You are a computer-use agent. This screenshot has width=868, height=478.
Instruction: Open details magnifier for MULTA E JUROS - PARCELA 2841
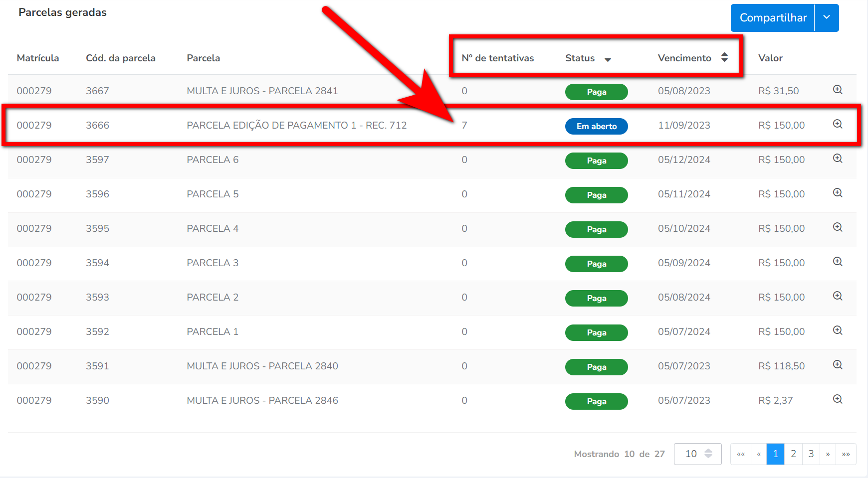[838, 90]
